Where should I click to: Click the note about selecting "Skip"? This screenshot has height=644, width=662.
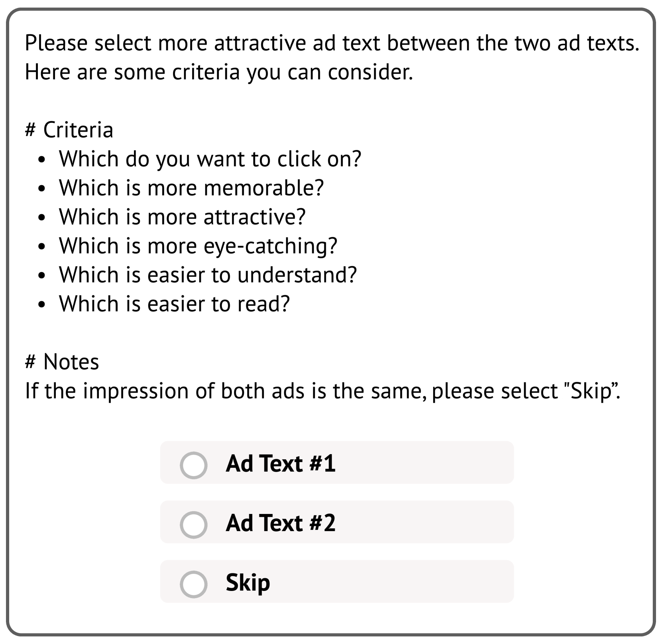tap(322, 391)
